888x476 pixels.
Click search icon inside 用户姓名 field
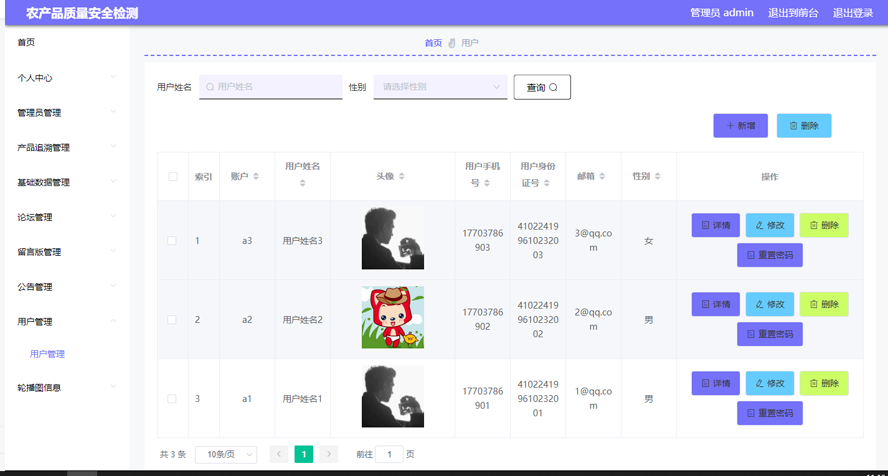210,87
